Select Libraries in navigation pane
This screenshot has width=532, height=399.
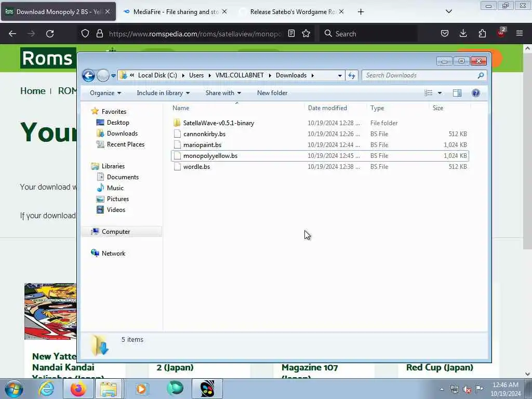tap(113, 166)
